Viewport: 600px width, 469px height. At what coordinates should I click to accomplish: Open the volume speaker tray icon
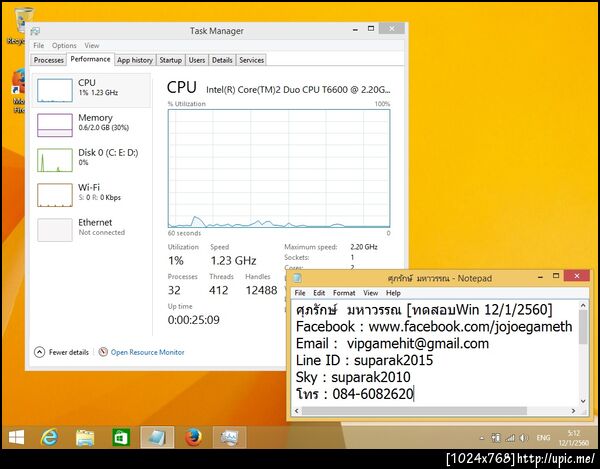(x=523, y=438)
